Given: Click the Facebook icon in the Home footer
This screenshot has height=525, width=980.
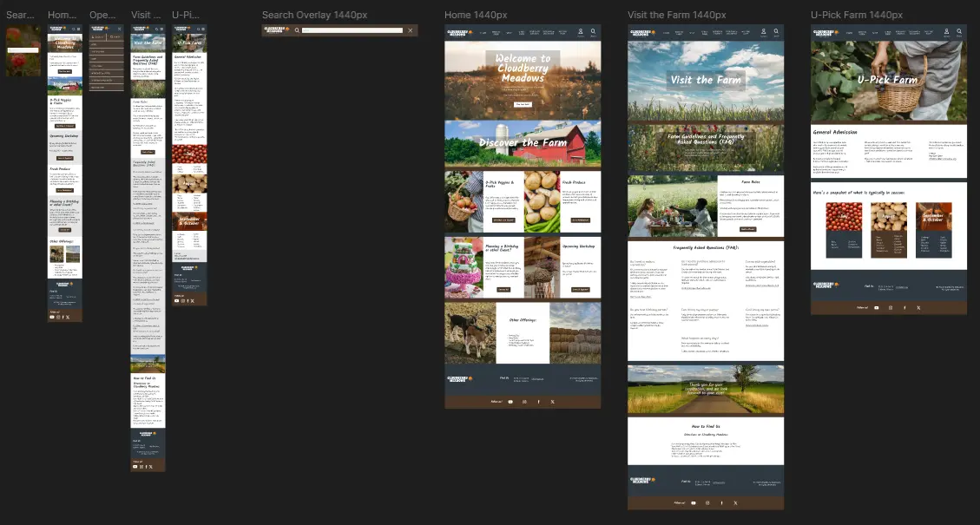Looking at the screenshot, I should pyautogui.click(x=538, y=401).
